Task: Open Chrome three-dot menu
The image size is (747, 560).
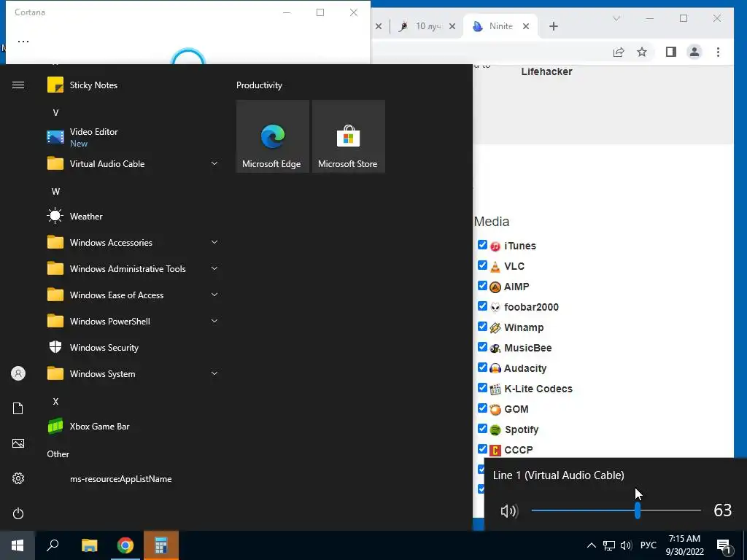Action: (x=718, y=52)
